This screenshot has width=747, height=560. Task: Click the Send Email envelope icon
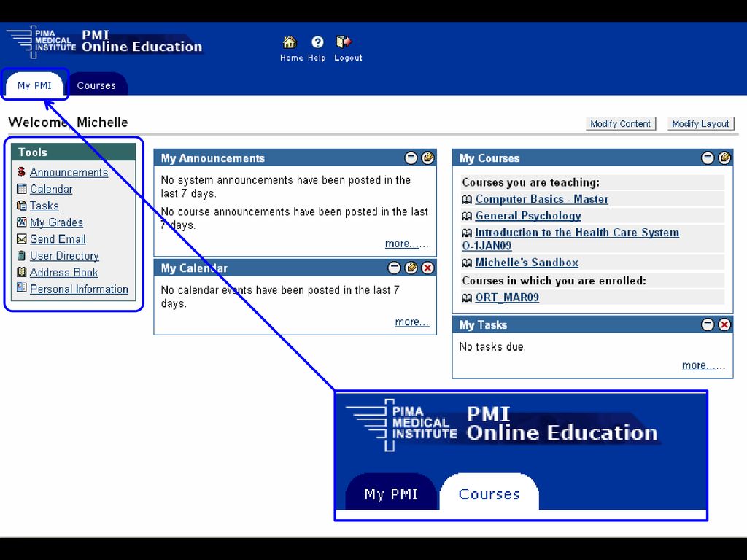point(21,238)
